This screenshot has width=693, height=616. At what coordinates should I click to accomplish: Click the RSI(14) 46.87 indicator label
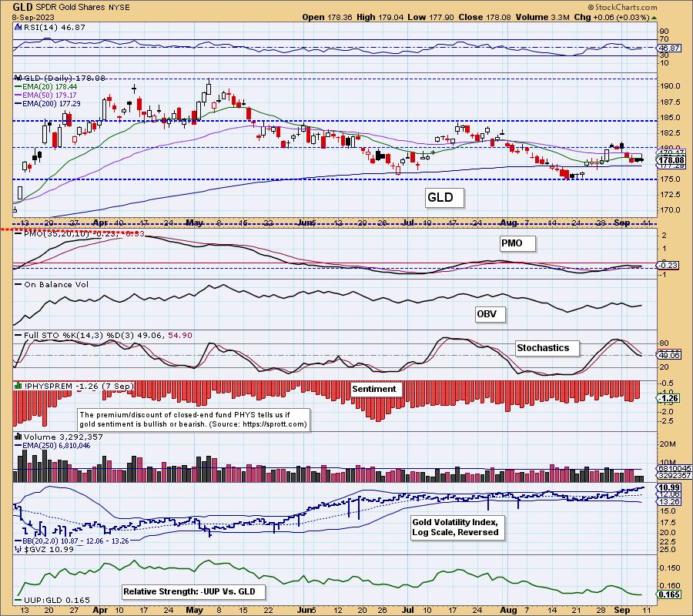pos(55,27)
